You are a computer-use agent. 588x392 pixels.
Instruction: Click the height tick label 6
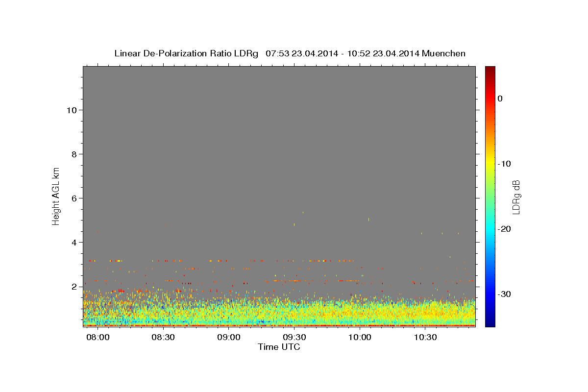[74, 198]
